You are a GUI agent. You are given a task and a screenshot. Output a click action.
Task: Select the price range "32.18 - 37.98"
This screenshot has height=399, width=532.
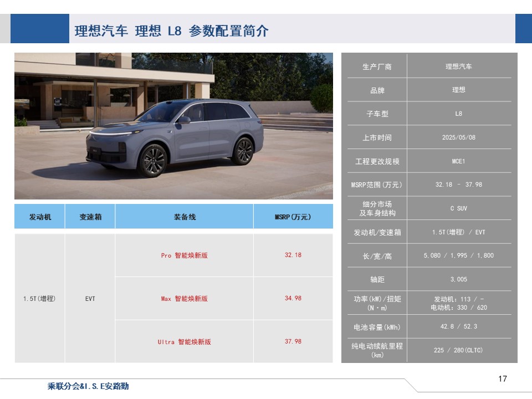[x=459, y=185]
